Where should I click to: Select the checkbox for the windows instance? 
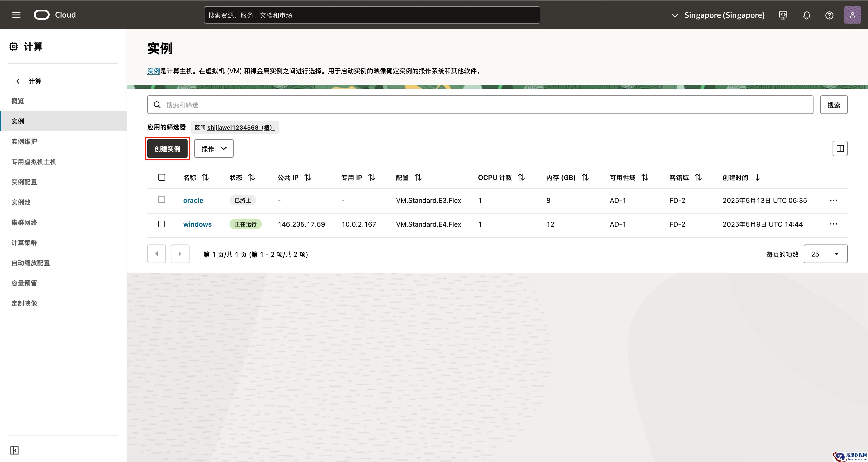coord(162,224)
